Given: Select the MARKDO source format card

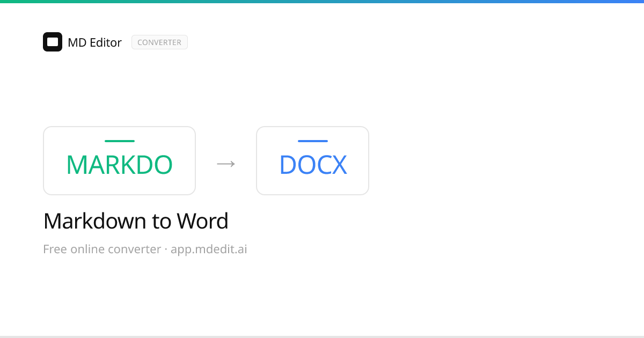Looking at the screenshot, I should point(119,160).
